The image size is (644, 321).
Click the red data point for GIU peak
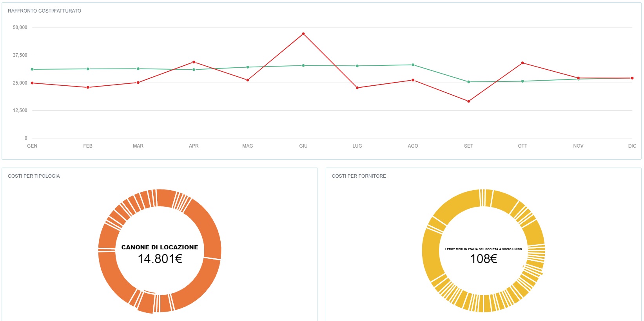(x=303, y=34)
